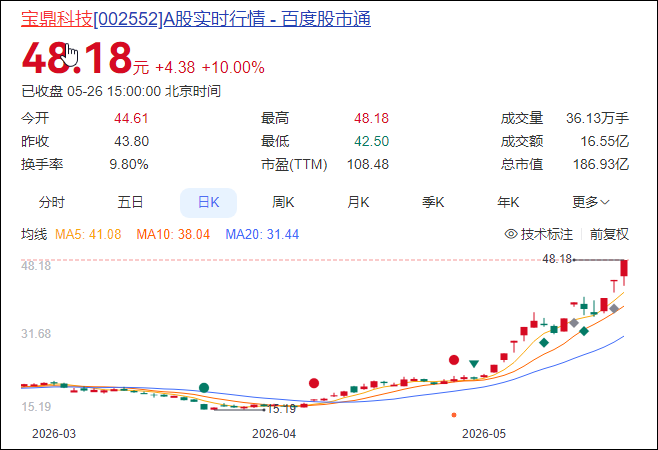658x450 pixels.
Task: Select the 分时 chart tab
Action: (52, 203)
